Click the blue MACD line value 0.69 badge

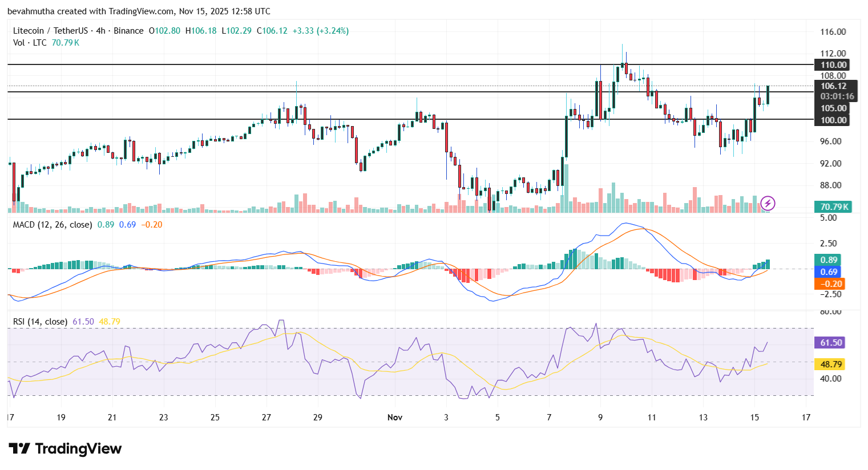pos(827,272)
